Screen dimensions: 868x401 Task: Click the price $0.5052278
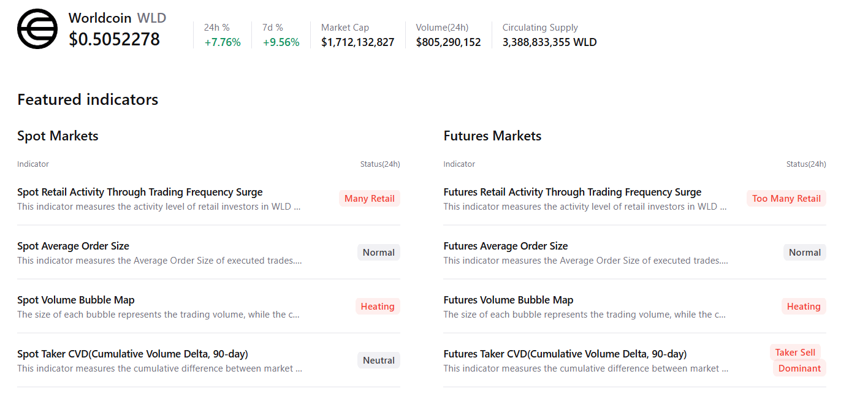point(114,39)
